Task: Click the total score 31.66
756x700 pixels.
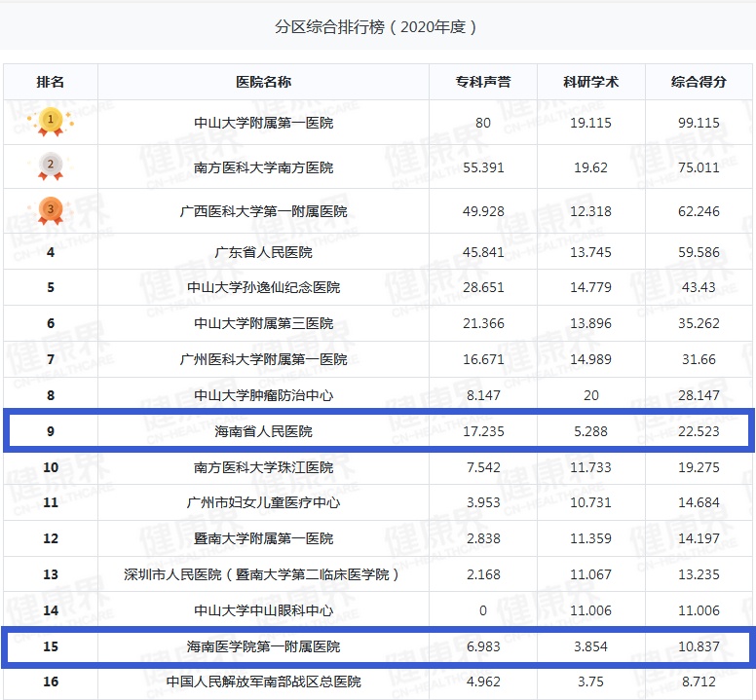Action: pyautogui.click(x=699, y=359)
